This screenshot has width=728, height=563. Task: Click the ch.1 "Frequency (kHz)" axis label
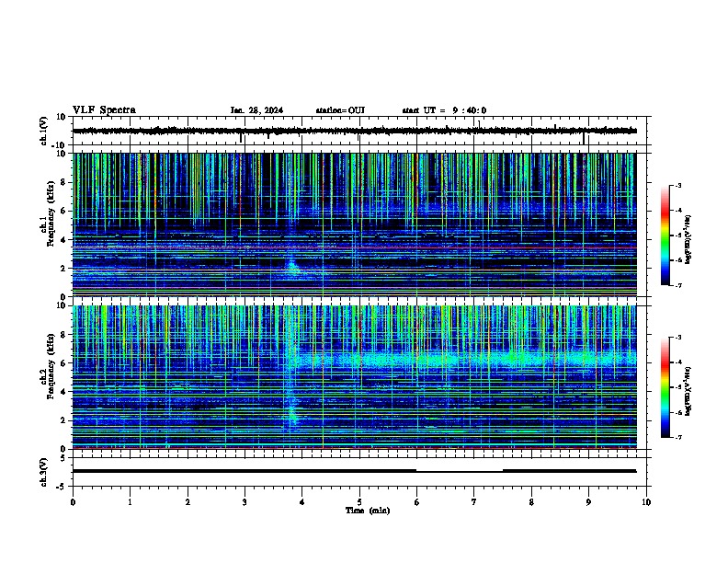51,213
